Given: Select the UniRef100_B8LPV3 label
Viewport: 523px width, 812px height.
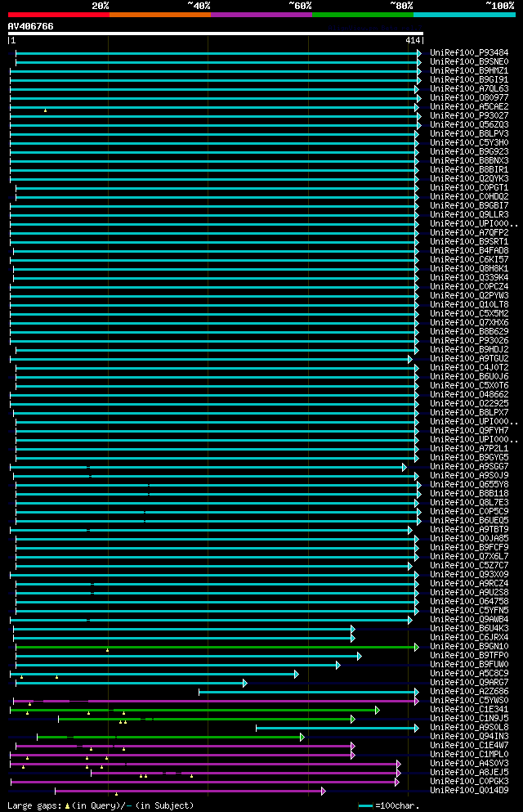Looking at the screenshot, I should (x=469, y=133).
